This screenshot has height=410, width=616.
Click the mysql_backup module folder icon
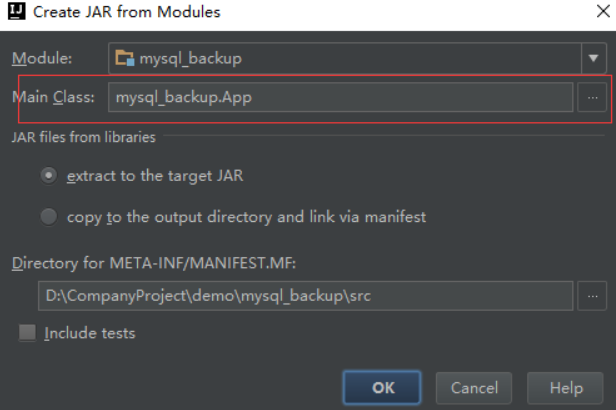tap(126, 59)
